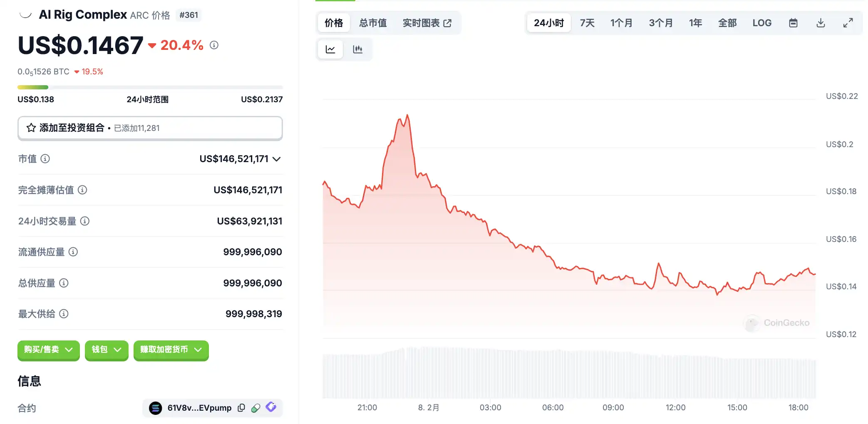Click 添加至投资组合 button

(x=150, y=128)
